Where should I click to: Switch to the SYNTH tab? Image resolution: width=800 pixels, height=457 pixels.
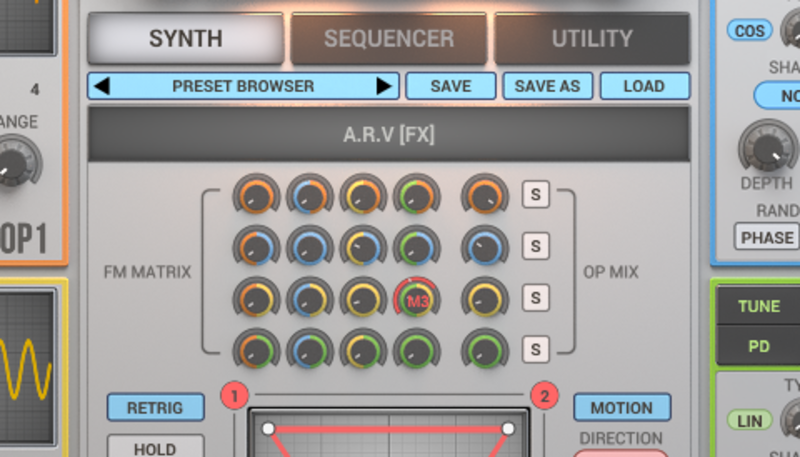(x=185, y=38)
